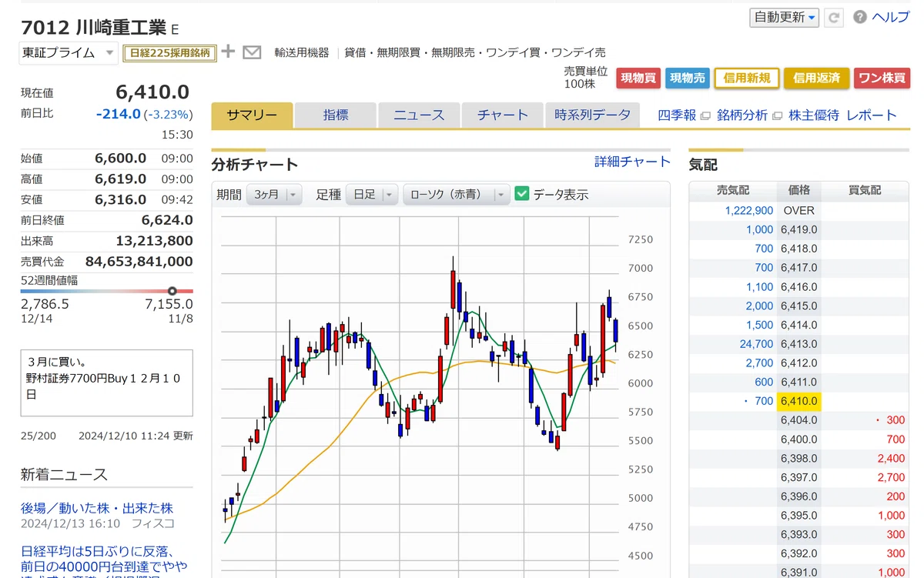924x578 pixels.
Task: Click the 信用新規 button
Action: pos(747,79)
